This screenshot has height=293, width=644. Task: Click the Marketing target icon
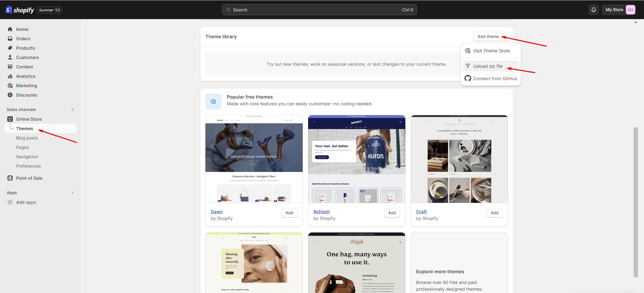tap(10, 85)
